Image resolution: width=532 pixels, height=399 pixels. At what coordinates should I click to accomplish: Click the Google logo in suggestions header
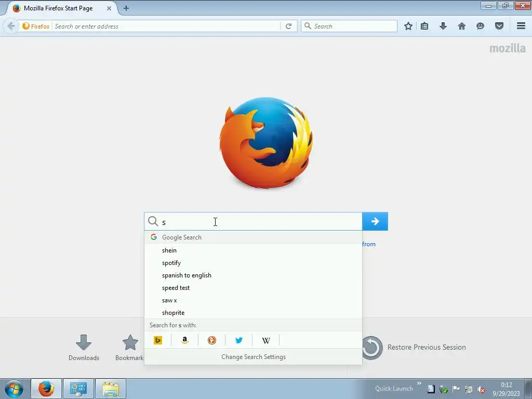click(154, 237)
